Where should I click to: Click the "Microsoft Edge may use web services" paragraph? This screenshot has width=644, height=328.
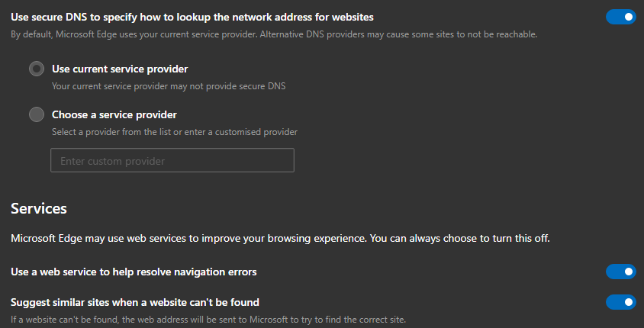[x=280, y=238]
